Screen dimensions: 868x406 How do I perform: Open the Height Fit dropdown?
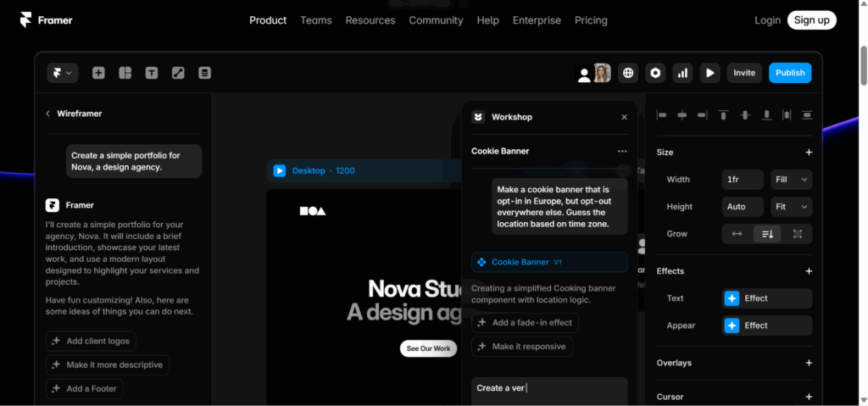tap(791, 207)
